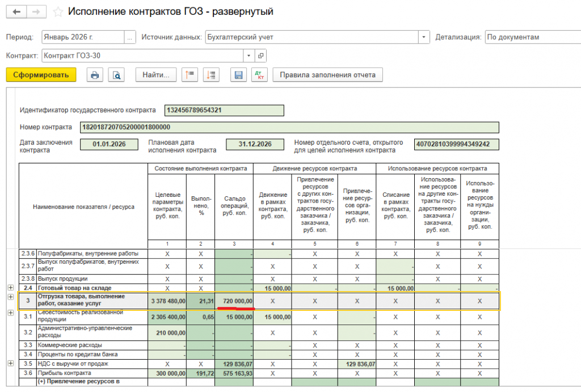Viewport: 581px width, 392px height.
Task: Generate report with Сформировать button
Action: pos(41,75)
